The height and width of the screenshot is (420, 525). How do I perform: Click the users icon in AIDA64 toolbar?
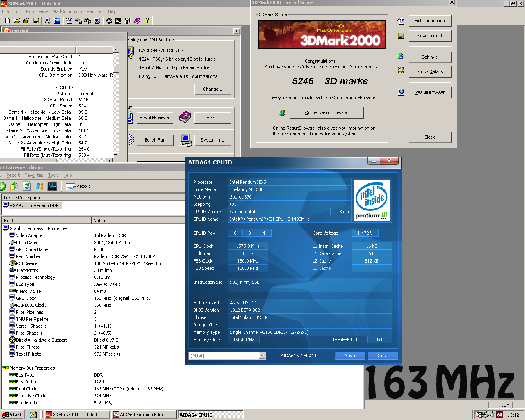pos(40,186)
